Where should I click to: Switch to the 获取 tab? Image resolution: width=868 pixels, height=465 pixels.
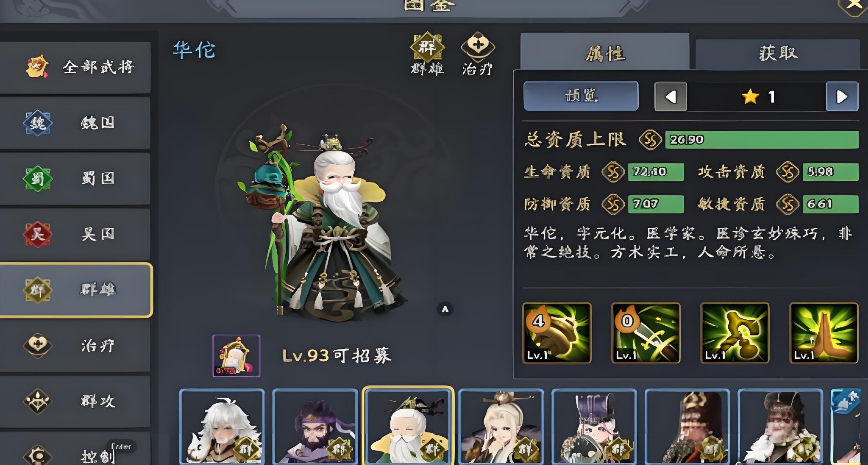point(778,54)
